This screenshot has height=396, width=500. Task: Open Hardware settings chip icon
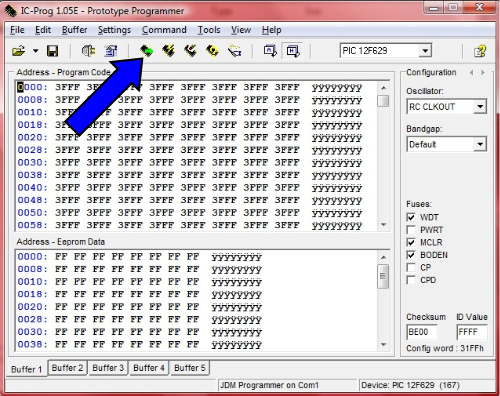(88, 51)
